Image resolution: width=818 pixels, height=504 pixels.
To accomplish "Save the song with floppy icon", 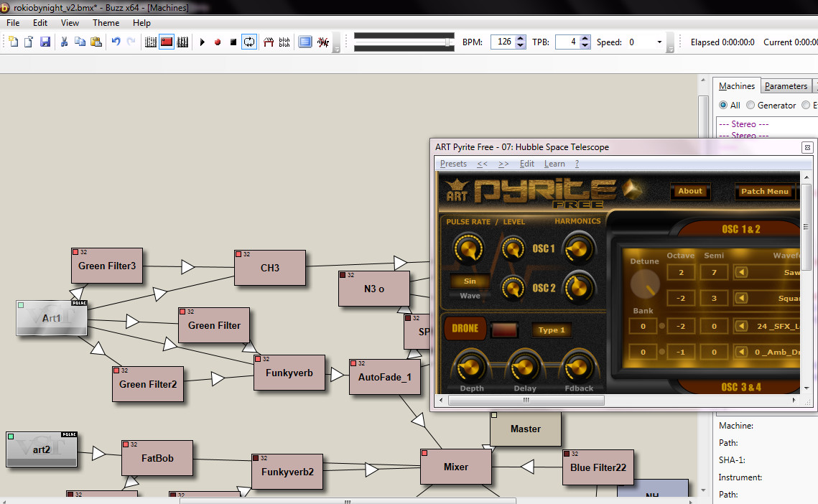I will [x=45, y=42].
